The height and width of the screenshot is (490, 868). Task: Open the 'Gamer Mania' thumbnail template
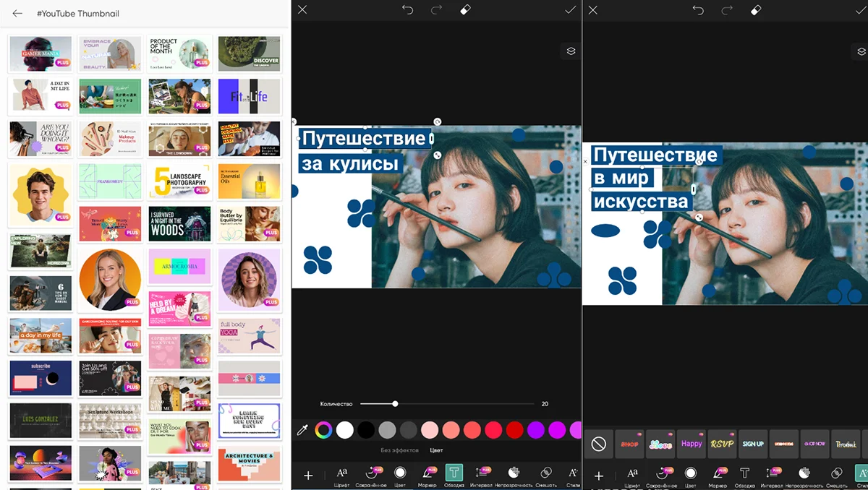[x=41, y=54]
